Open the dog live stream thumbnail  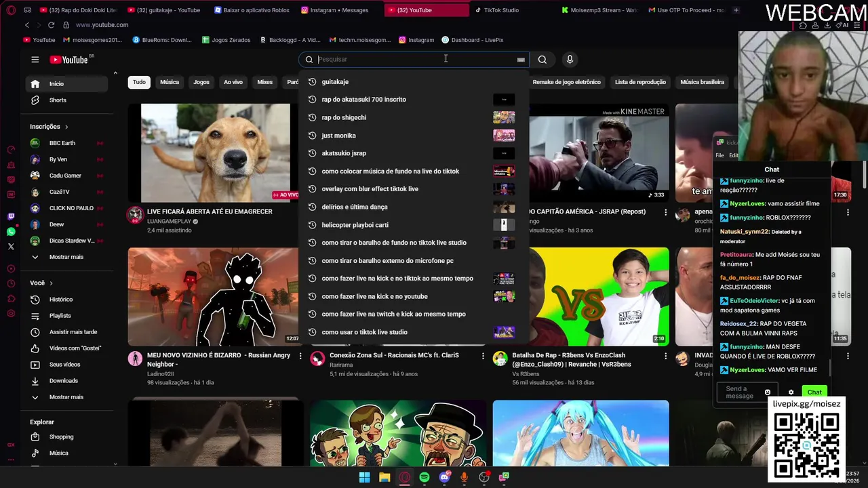tap(215, 152)
